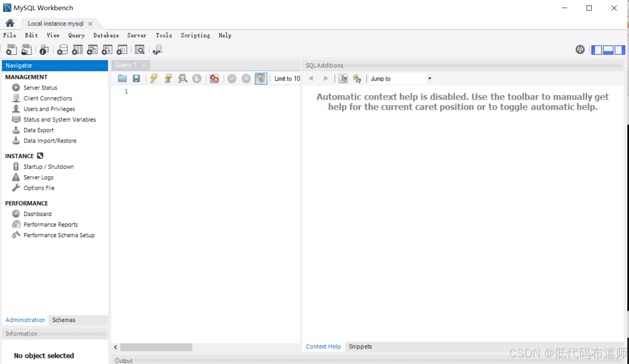Image resolution: width=629 pixels, height=364 pixels.
Task: Click the query editor horizontal scrollbar thumb
Action: click(156, 347)
